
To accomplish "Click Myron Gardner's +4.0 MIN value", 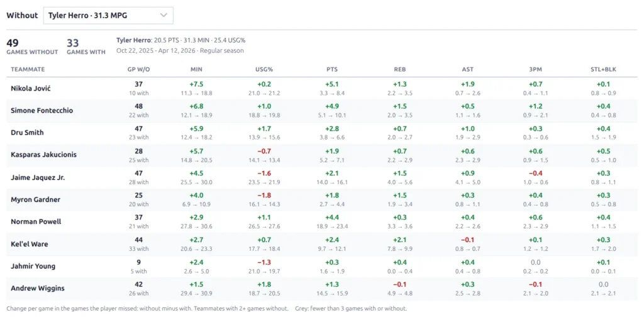I will (x=196, y=195).
